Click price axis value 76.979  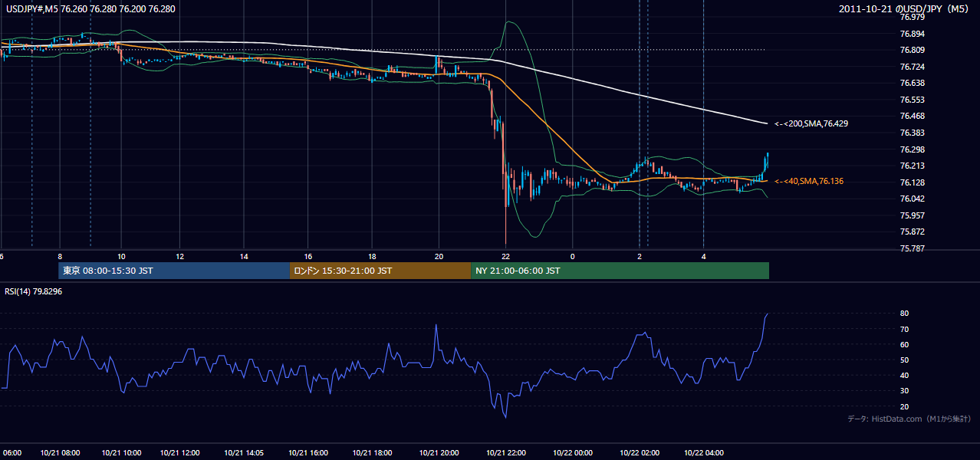[x=911, y=17]
